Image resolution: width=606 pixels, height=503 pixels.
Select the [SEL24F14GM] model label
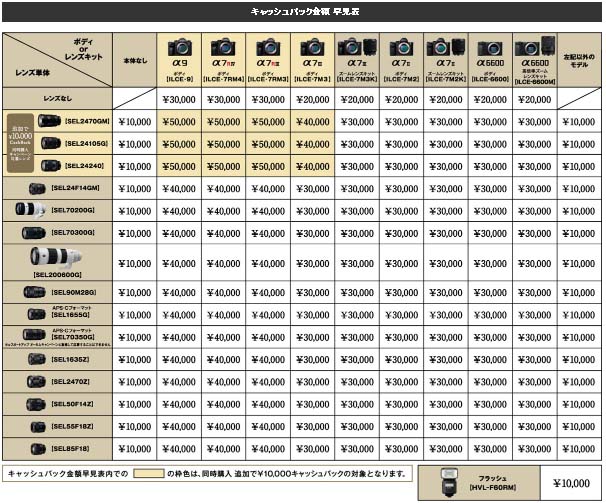click(75, 188)
